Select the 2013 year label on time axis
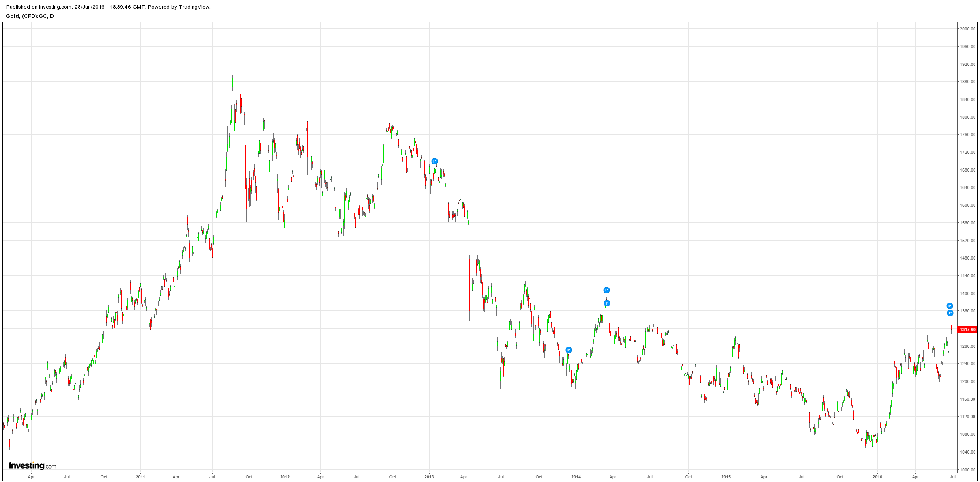The height and width of the screenshot is (482, 980). pyautogui.click(x=429, y=477)
